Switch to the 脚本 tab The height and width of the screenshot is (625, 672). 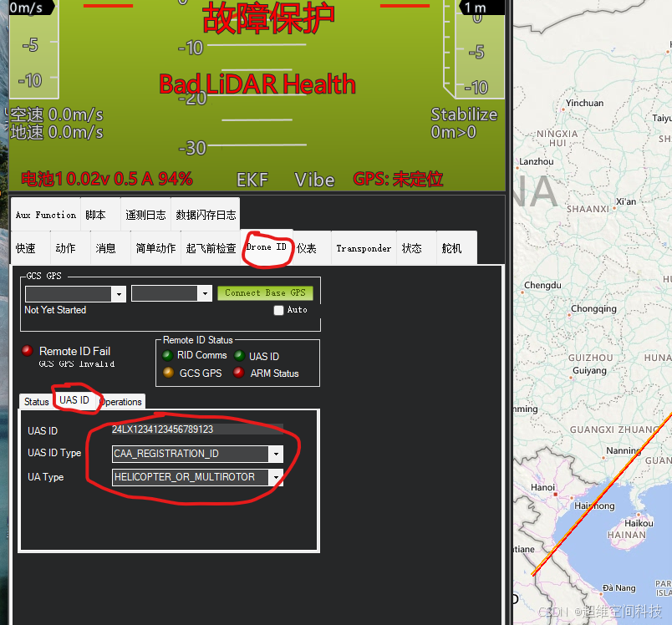(100, 214)
